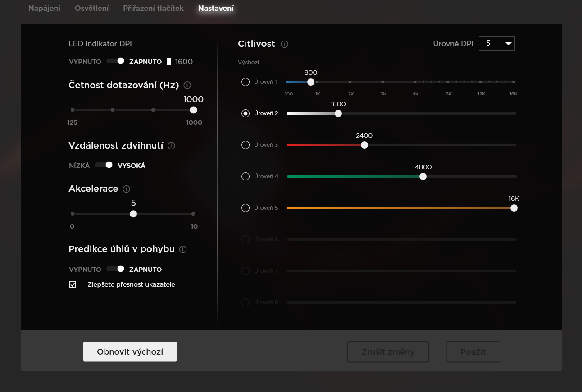The image size is (582, 392).
Task: Switch to Napájení tab
Action: (44, 8)
